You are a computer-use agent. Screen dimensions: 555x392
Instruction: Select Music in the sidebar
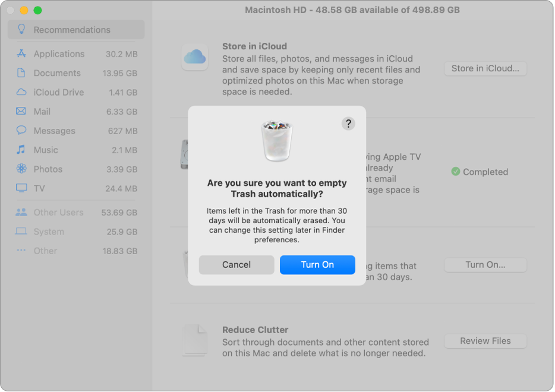pyautogui.click(x=76, y=150)
